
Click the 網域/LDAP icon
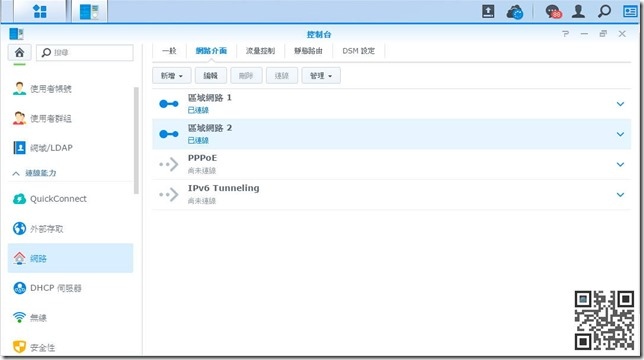19,147
